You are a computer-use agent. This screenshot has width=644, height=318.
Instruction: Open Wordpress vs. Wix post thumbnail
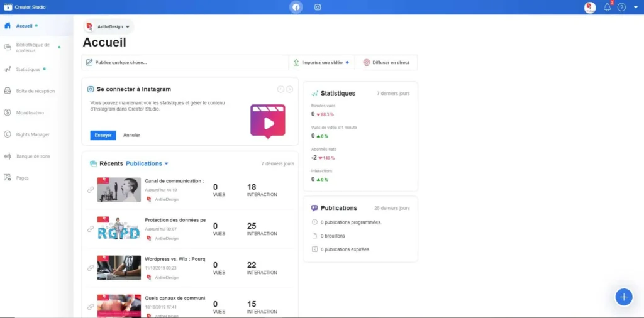[x=119, y=268]
